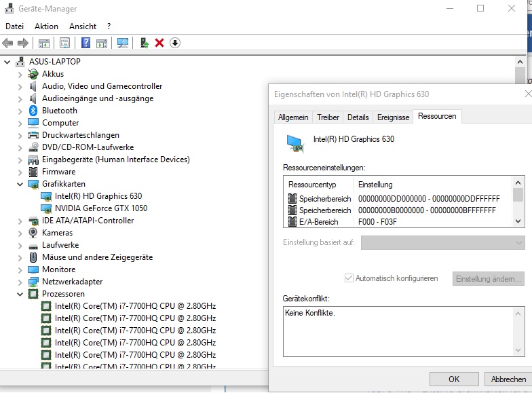
Task: Click the show/hide console tree toolbar icon
Action: point(43,43)
